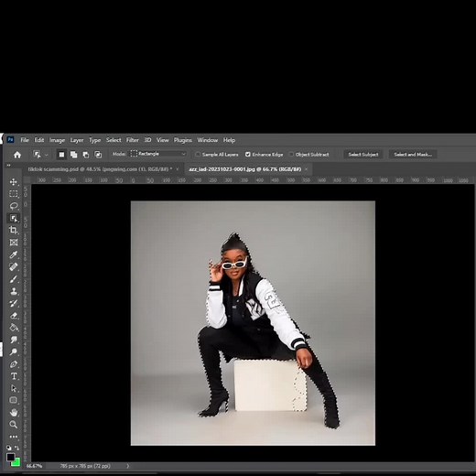Choose Add to Selection mode icon

point(73,155)
